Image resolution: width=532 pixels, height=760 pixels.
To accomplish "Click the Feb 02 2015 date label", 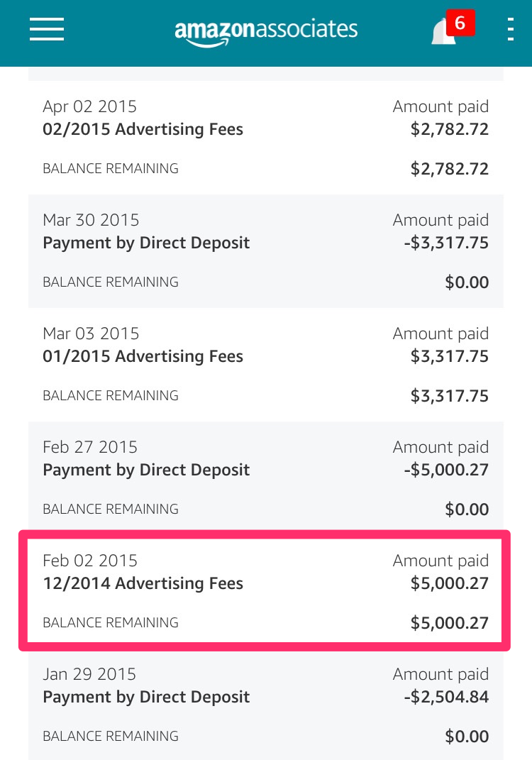I will tap(90, 561).
